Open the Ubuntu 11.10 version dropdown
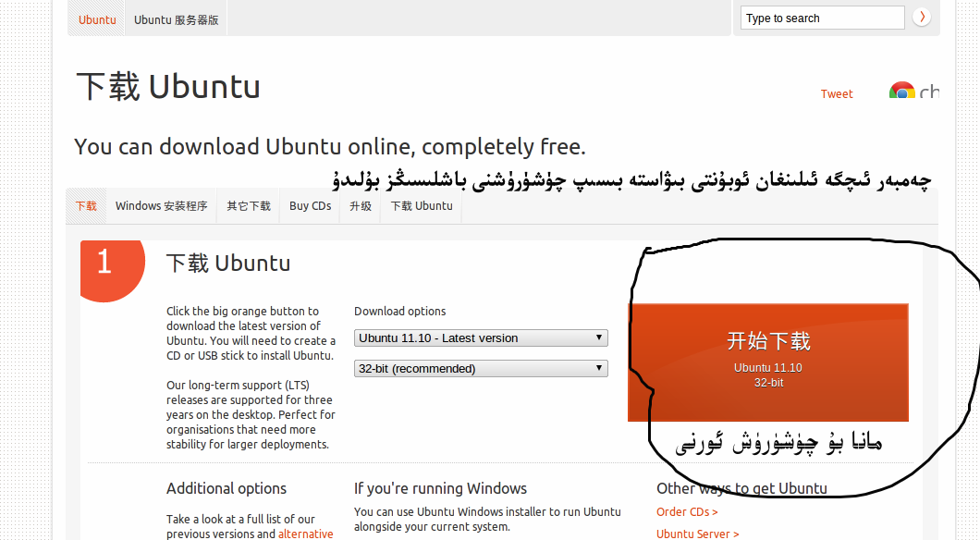 pos(481,338)
